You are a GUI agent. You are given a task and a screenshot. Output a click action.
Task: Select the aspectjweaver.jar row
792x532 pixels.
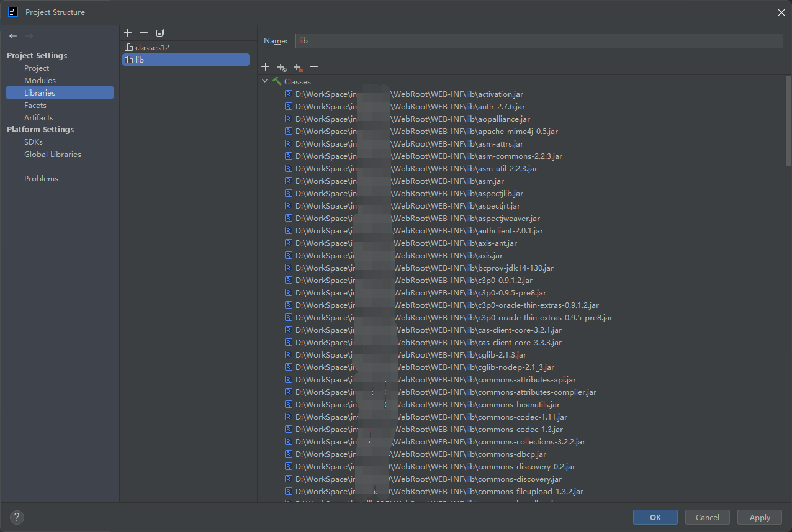tap(412, 218)
